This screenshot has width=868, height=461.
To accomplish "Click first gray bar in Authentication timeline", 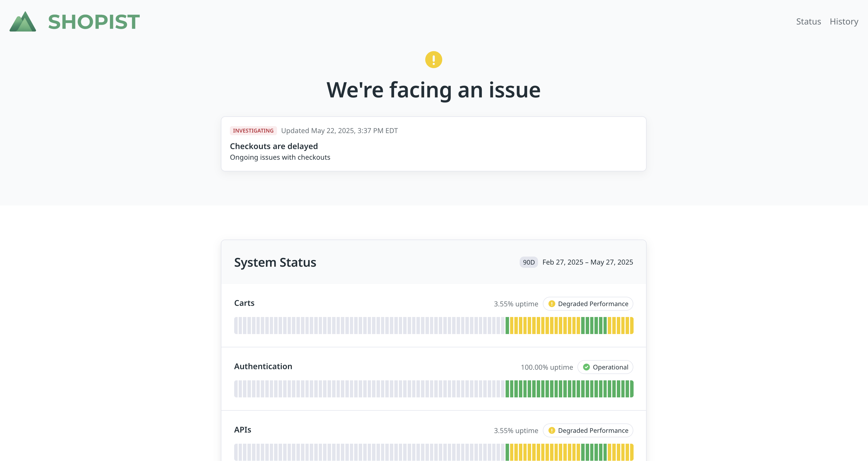I will tap(236, 389).
